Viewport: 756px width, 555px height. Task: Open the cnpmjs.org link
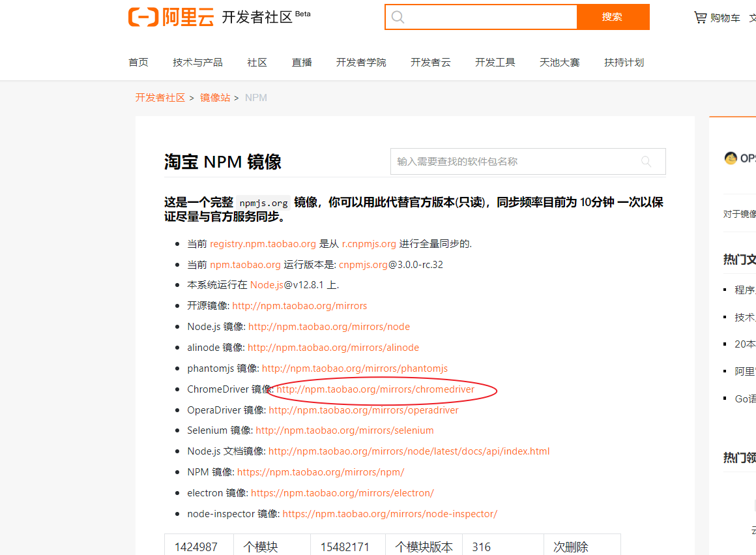(x=363, y=265)
